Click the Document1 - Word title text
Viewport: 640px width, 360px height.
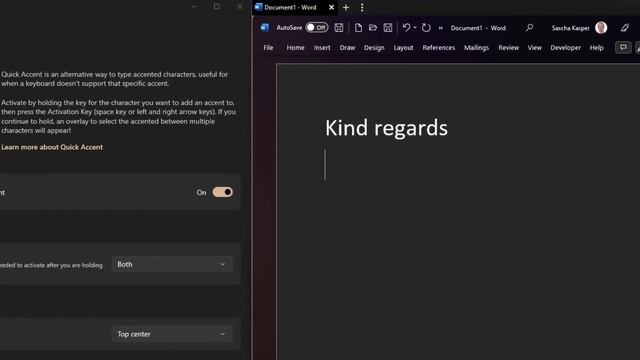pyautogui.click(x=478, y=28)
